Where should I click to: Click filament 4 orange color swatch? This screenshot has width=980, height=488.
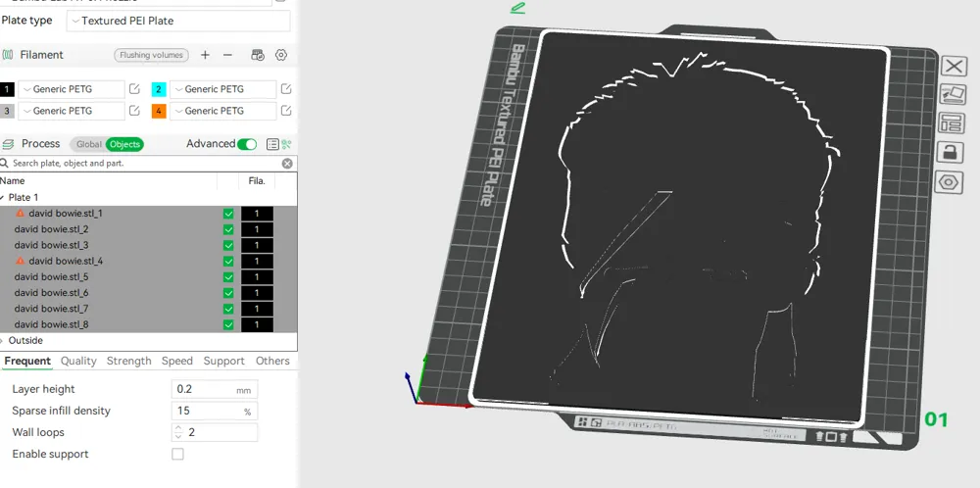pos(159,112)
